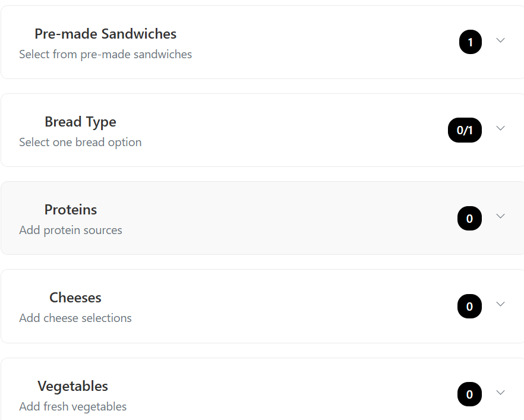Click the Pre-made Sandwiches count badge showing 1
The height and width of the screenshot is (420, 524).
point(470,42)
